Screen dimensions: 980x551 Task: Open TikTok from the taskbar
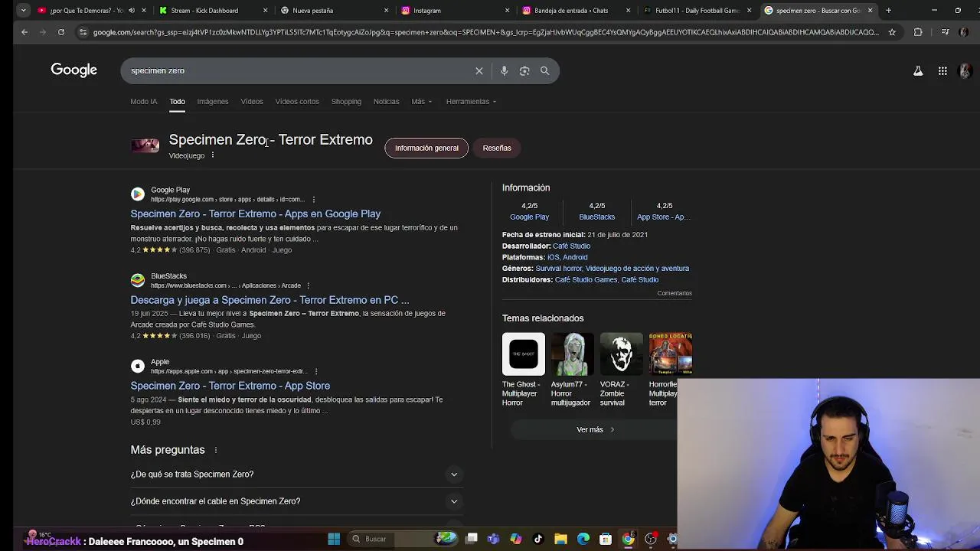pos(538,539)
